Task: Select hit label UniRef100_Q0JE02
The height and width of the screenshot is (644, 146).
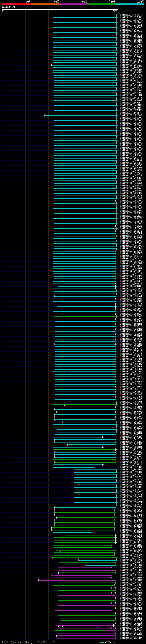Action: click(x=131, y=27)
